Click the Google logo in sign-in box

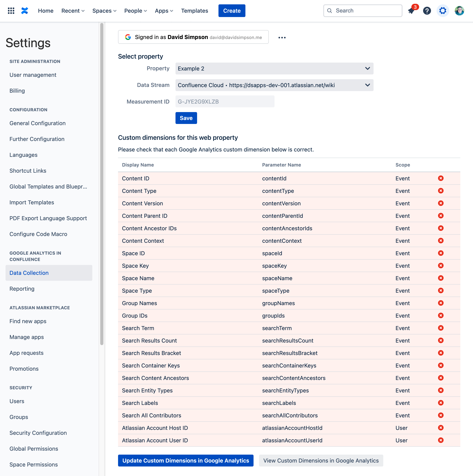tap(128, 37)
